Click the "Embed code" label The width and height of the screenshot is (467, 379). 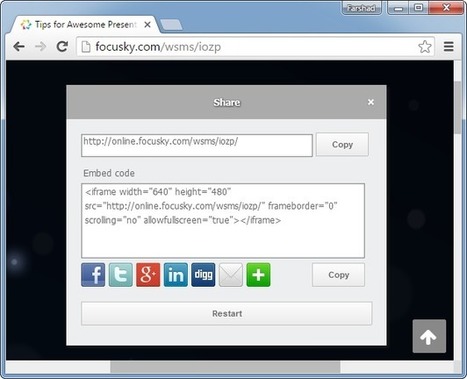[109, 173]
